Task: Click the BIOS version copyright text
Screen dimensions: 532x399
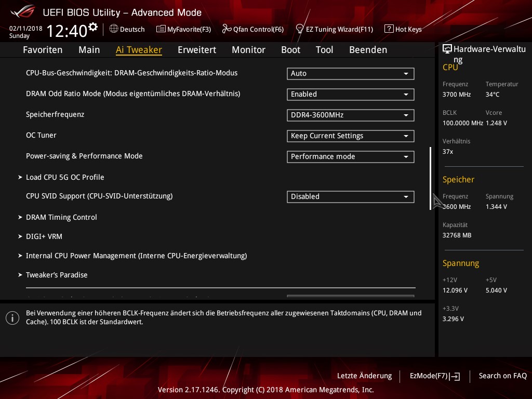Action: 265,390
